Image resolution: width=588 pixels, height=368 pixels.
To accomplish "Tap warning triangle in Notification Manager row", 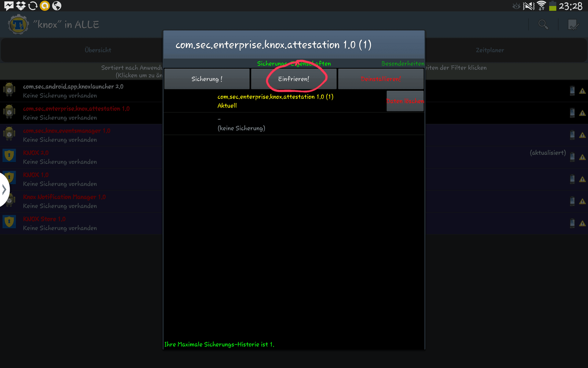I will click(x=582, y=201).
